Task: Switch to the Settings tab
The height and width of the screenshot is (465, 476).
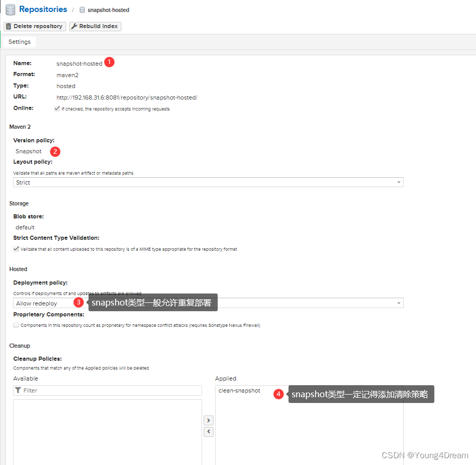Action: pyautogui.click(x=19, y=42)
